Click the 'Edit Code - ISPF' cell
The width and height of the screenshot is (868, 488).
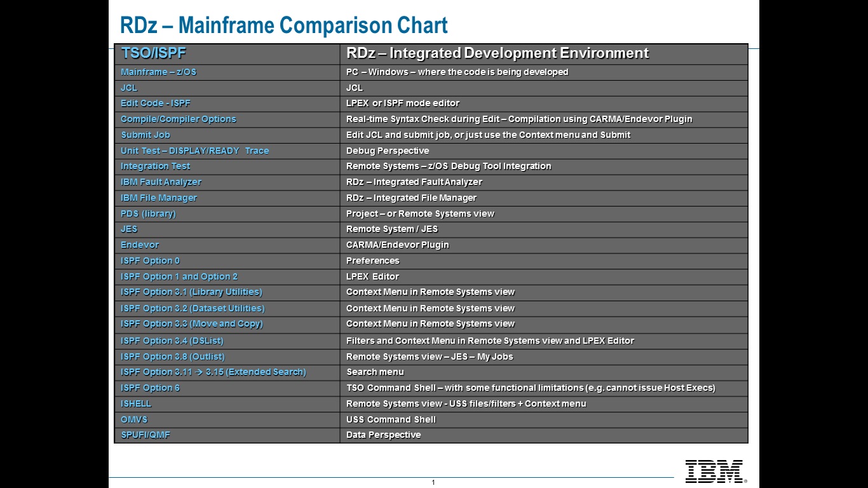[227, 103]
